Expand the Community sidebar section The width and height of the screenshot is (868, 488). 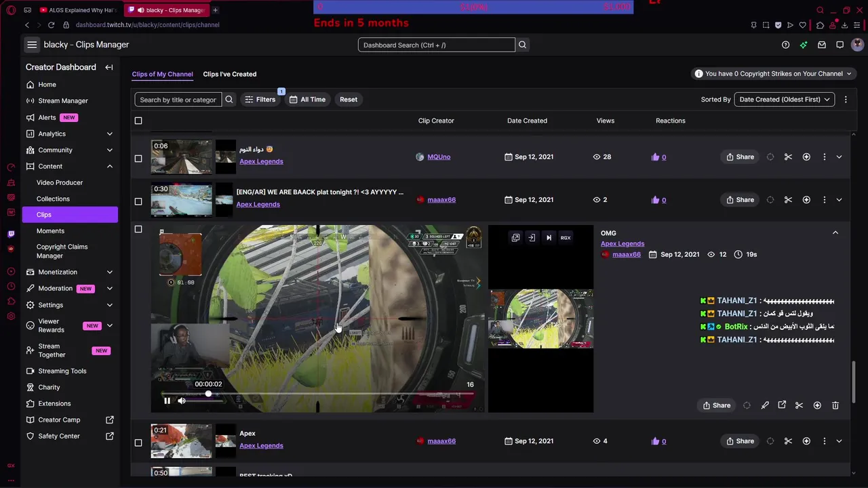110,150
